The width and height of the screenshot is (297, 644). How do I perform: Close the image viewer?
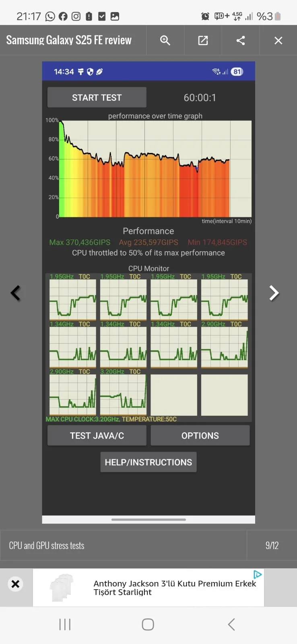point(278,40)
